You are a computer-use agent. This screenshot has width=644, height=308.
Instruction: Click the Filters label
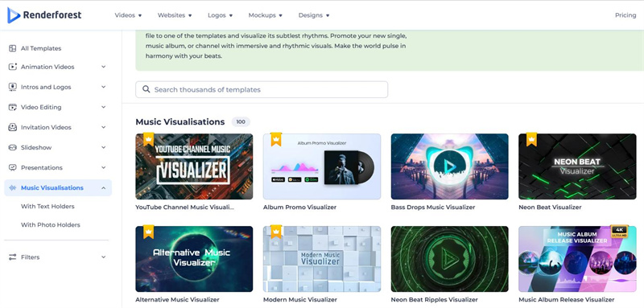point(31,257)
